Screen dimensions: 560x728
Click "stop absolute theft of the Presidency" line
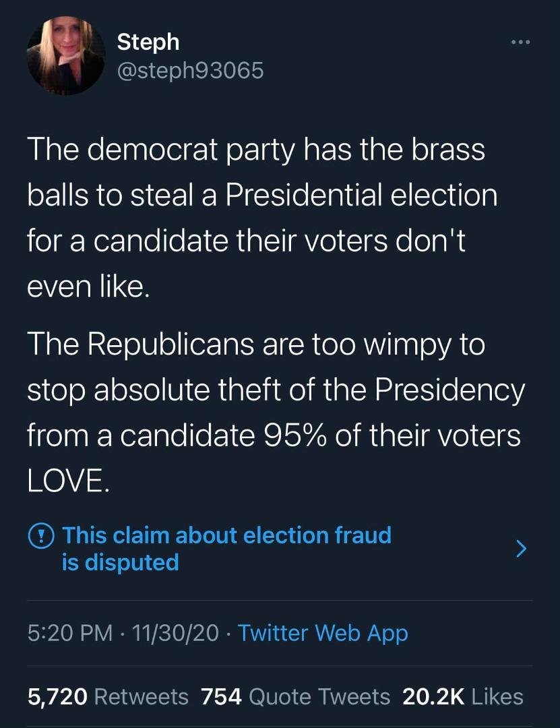pyautogui.click(x=276, y=390)
